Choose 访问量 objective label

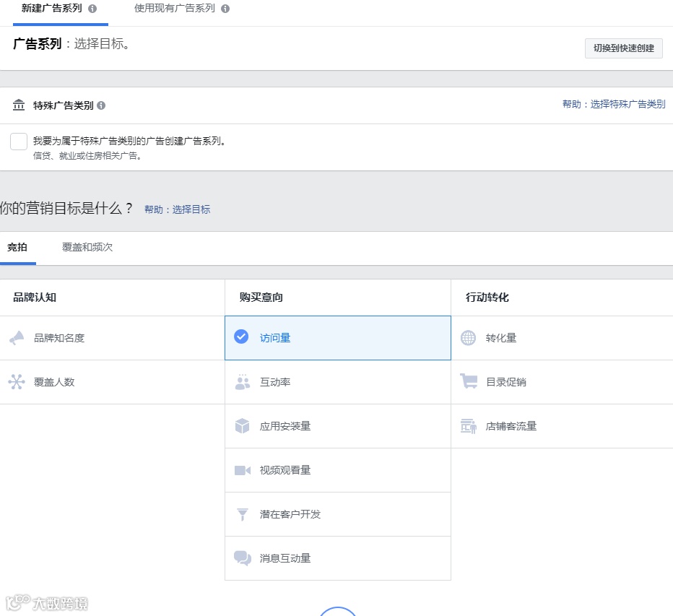point(275,338)
